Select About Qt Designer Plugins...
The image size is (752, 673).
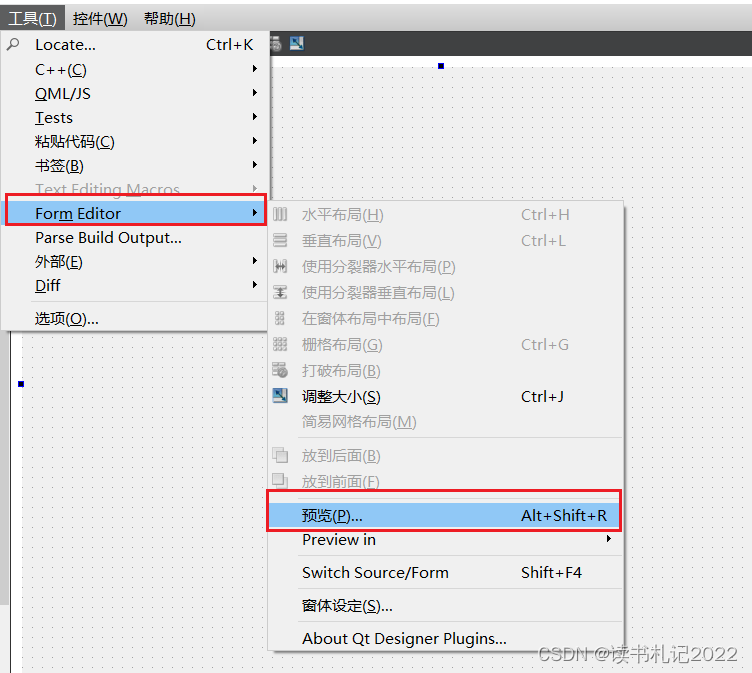444,638
